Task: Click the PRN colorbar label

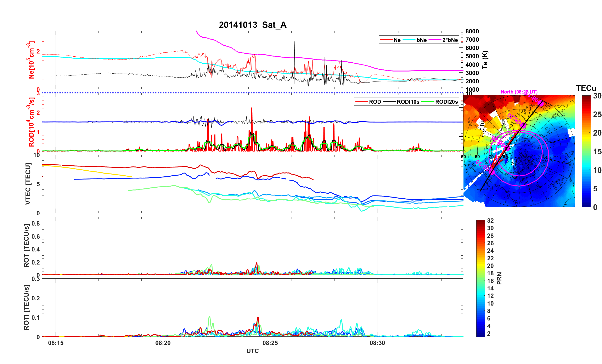Action: click(499, 278)
